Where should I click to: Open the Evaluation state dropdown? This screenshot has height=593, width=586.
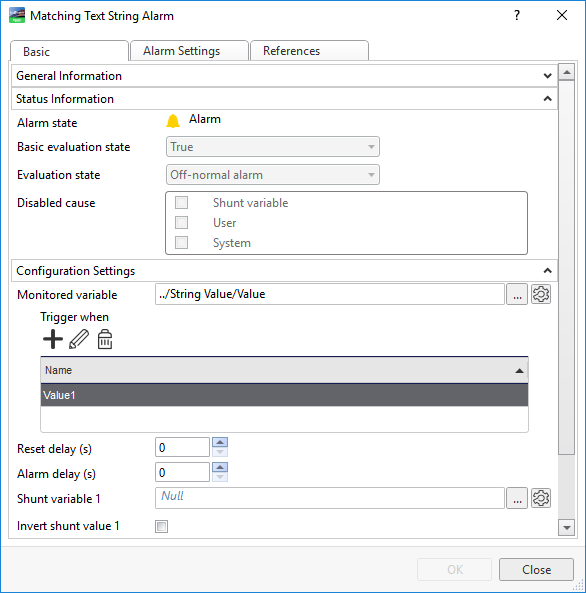[272, 175]
